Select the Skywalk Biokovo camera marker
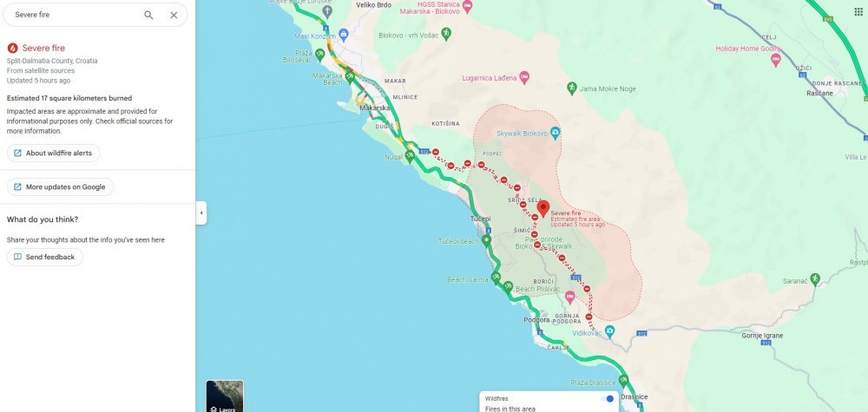This screenshot has height=412, width=868. [x=556, y=134]
